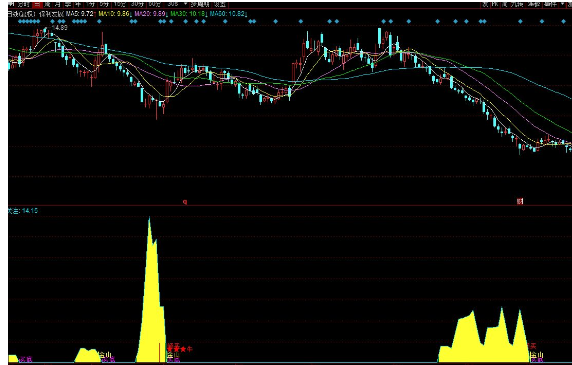Select the daily (日) K-line period tab
This screenshot has height=365, width=572.
[37, 4]
